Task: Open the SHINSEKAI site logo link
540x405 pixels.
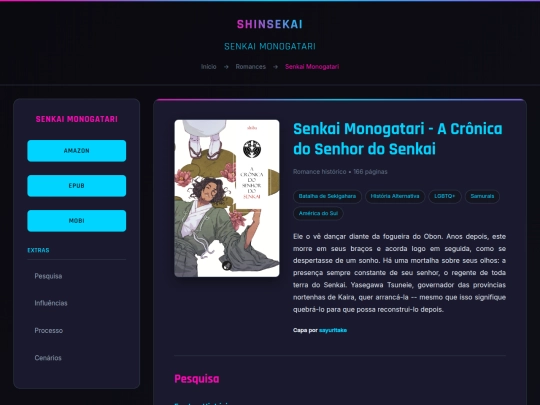Action: coord(270,24)
